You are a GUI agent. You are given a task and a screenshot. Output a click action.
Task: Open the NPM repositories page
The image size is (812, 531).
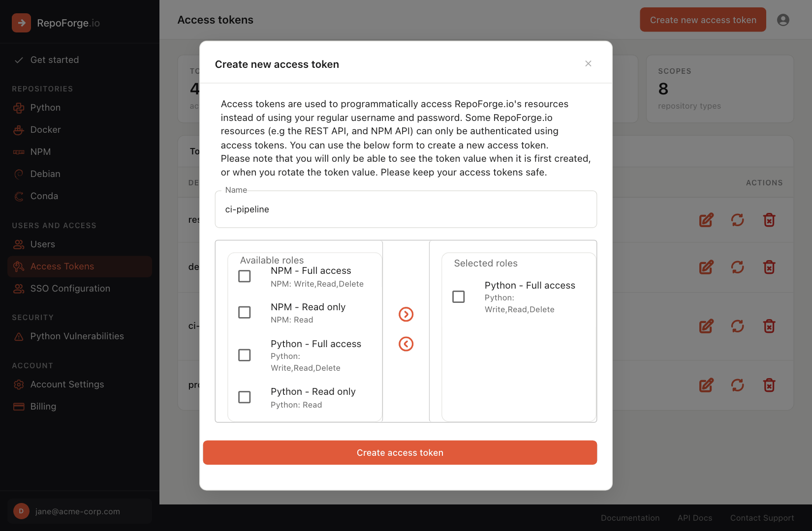coord(80,152)
